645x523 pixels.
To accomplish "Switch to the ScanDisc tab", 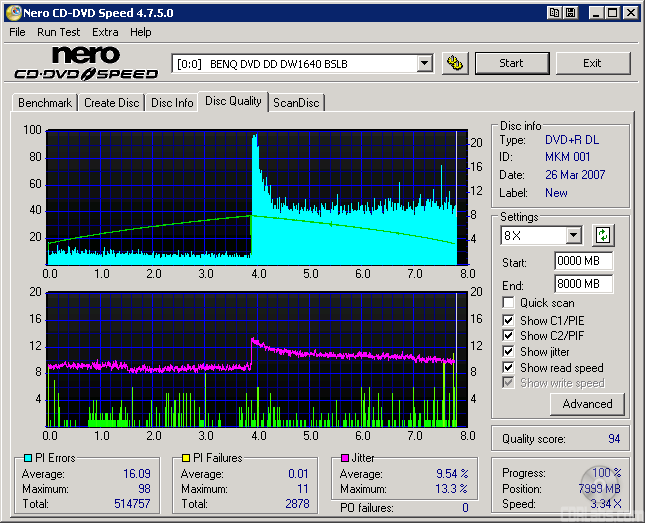I will click(x=296, y=103).
